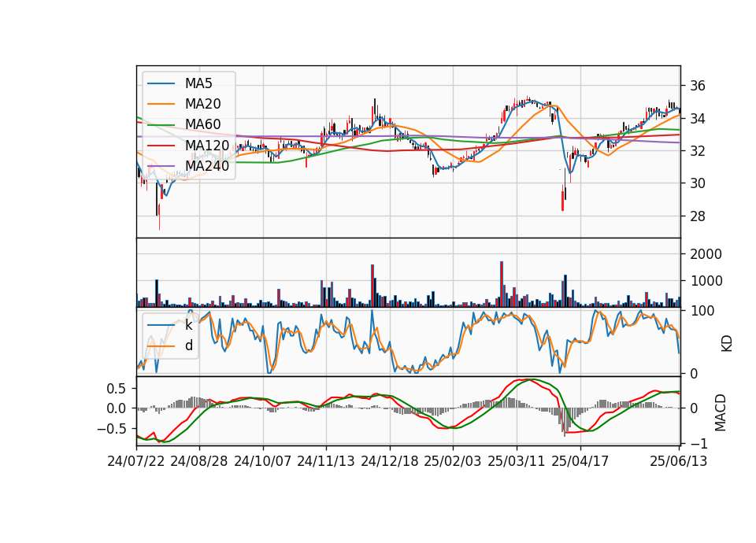
Task: Click date label 24/12/18
Action: tap(390, 461)
